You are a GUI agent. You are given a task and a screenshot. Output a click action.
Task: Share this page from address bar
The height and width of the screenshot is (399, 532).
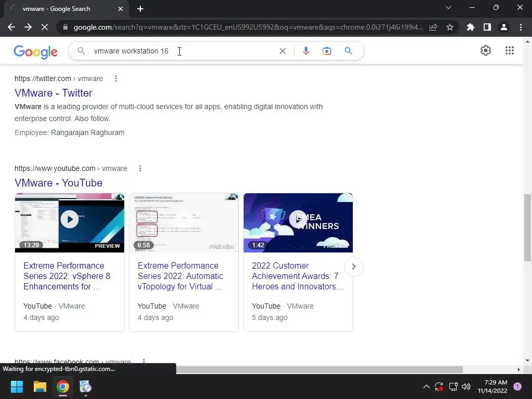(x=433, y=27)
